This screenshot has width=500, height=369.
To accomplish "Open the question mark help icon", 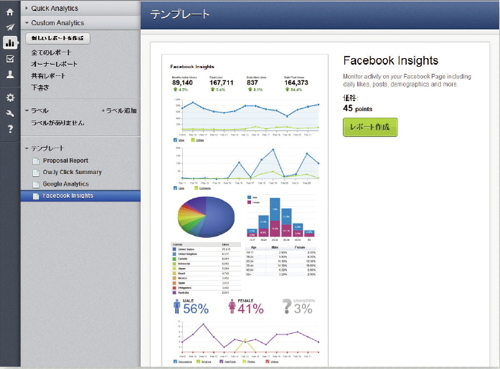I will click(x=10, y=129).
